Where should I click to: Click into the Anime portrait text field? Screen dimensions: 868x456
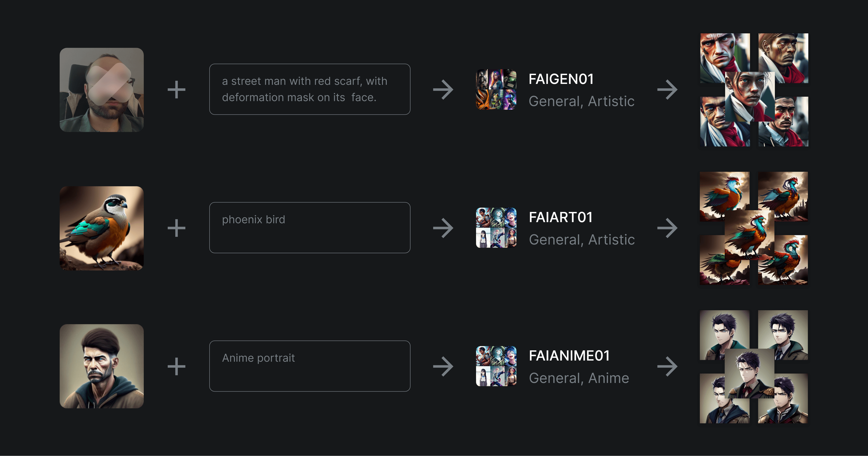(310, 366)
